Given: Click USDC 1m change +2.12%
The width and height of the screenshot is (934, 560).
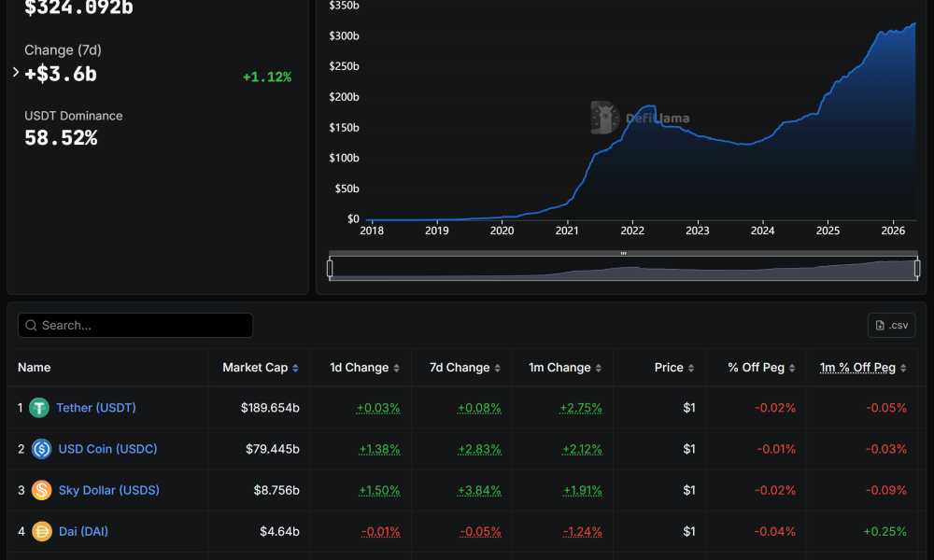Looking at the screenshot, I should [582, 449].
